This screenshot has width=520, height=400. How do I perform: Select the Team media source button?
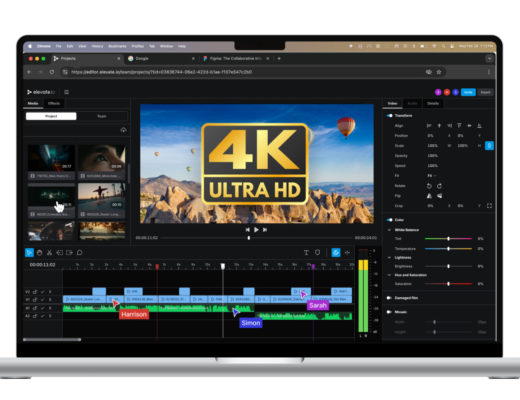(x=102, y=116)
